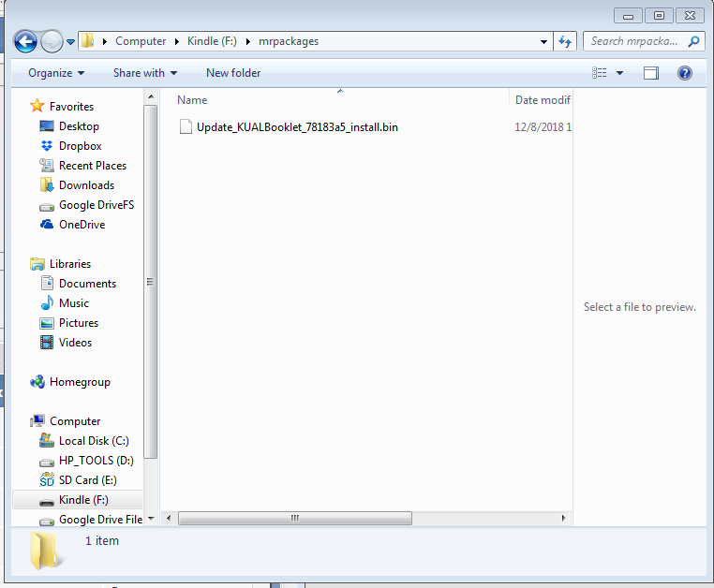Image resolution: width=714 pixels, height=588 pixels.
Task: Open Desktop in Favorites
Action: [x=79, y=126]
